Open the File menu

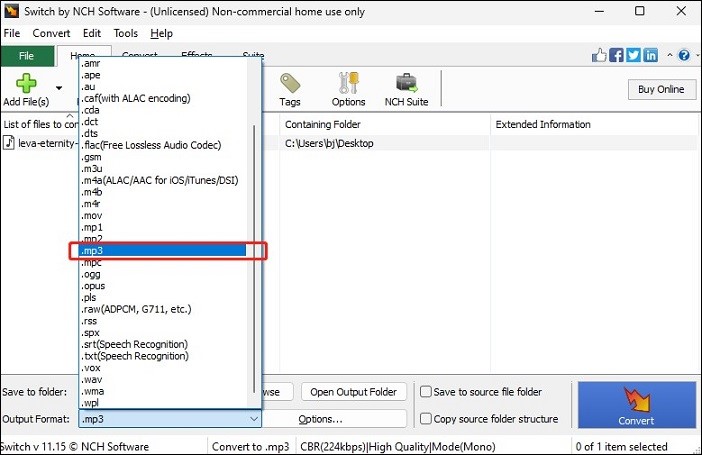[12, 33]
